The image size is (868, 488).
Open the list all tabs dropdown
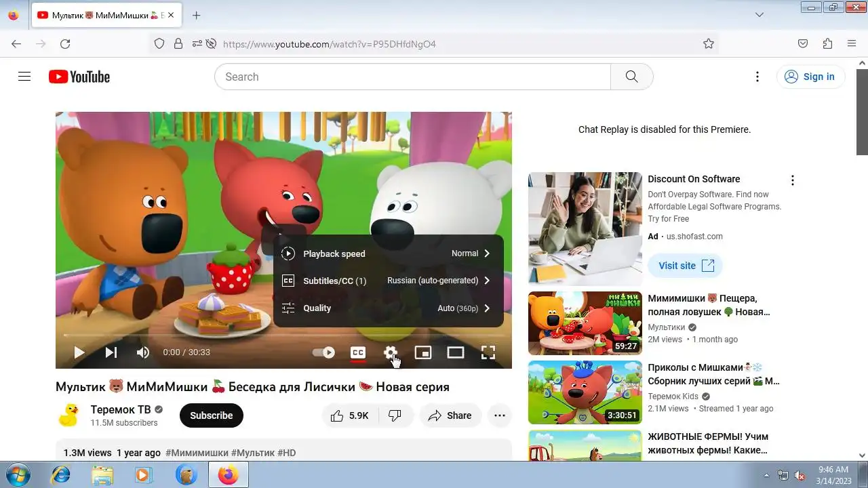[759, 15]
